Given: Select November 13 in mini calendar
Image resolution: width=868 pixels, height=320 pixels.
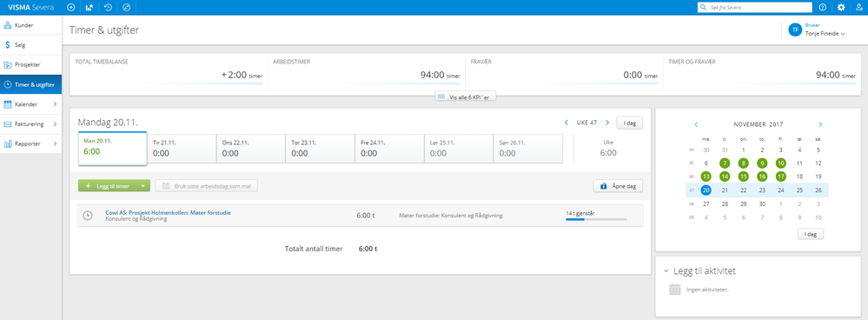Looking at the screenshot, I should point(706,177).
